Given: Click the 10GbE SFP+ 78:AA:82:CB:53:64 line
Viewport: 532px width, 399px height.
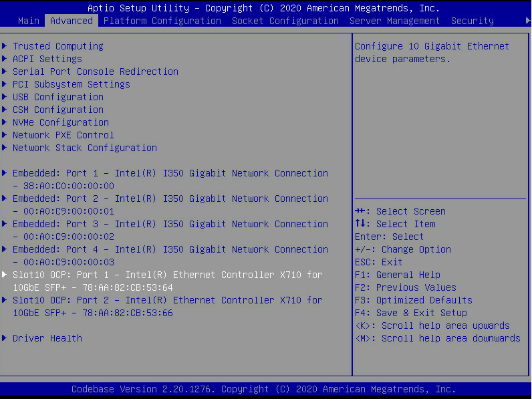Looking at the screenshot, I should (x=93, y=287).
